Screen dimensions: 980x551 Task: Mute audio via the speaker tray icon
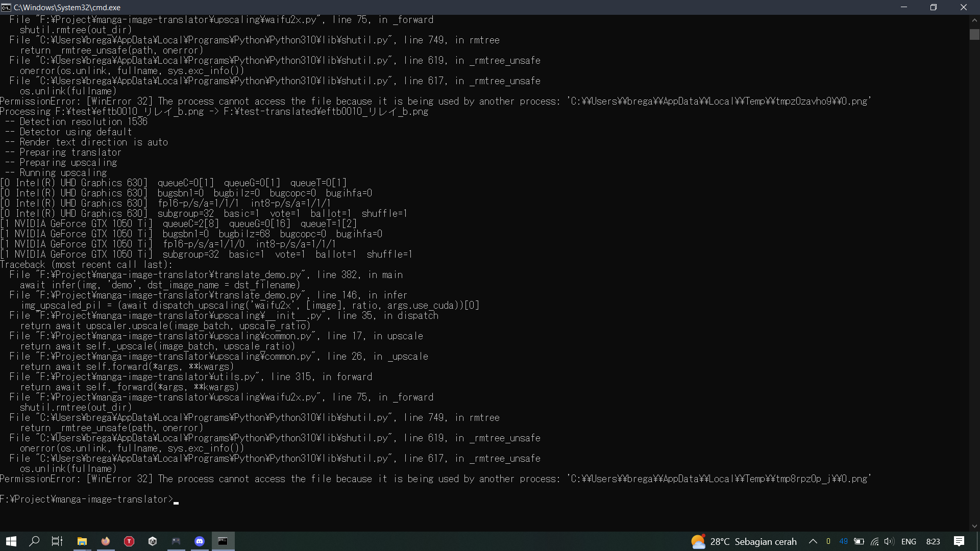tap(890, 542)
